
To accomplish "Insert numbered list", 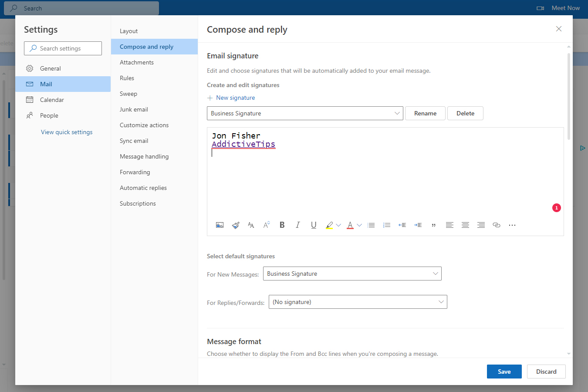I will tap(387, 225).
